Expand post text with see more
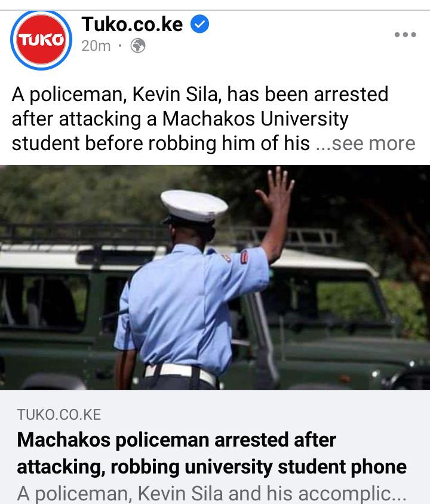Screen dimensions: 430x504 click(x=365, y=143)
